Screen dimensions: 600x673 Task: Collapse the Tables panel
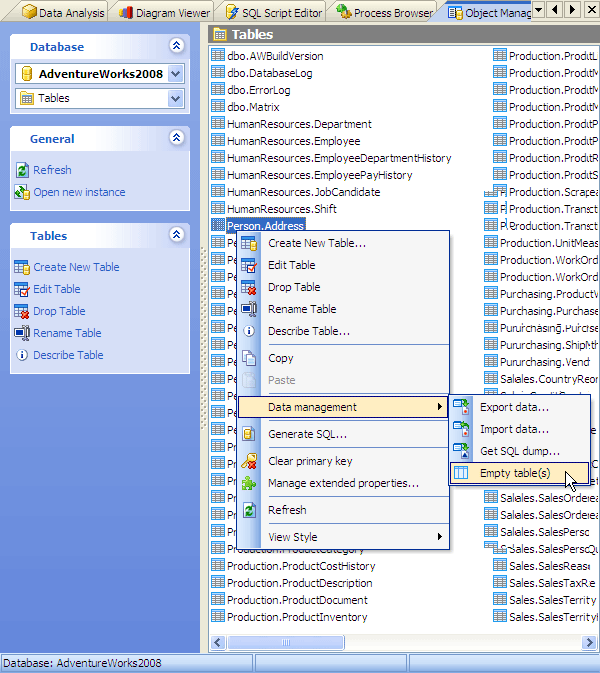[x=176, y=235]
